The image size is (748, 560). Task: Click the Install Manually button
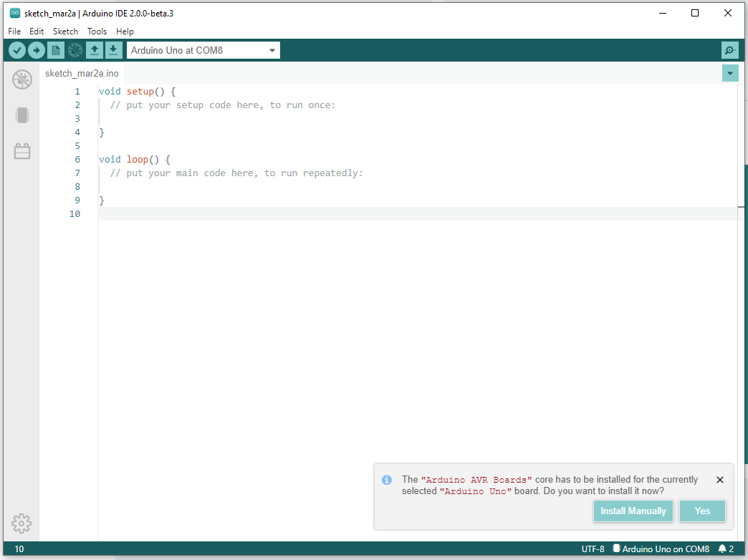pyautogui.click(x=633, y=511)
